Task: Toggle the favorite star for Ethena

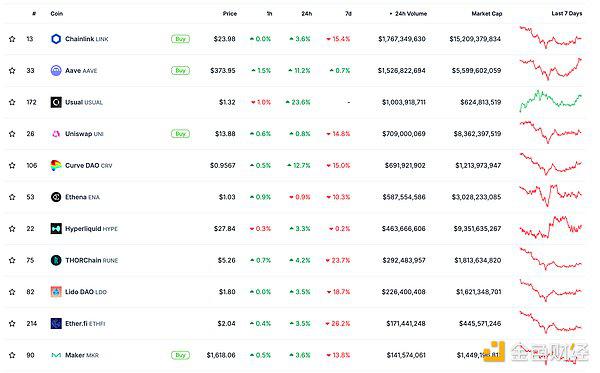Action: pyautogui.click(x=12, y=197)
